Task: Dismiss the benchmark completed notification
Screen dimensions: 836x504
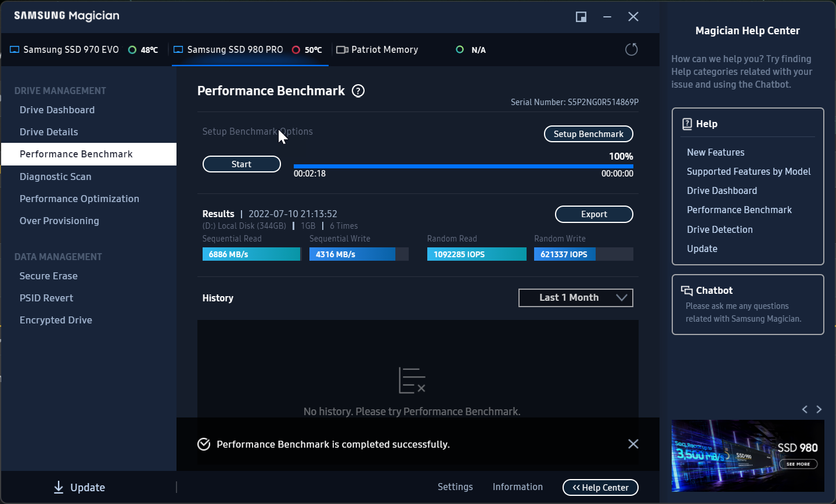Action: point(633,444)
